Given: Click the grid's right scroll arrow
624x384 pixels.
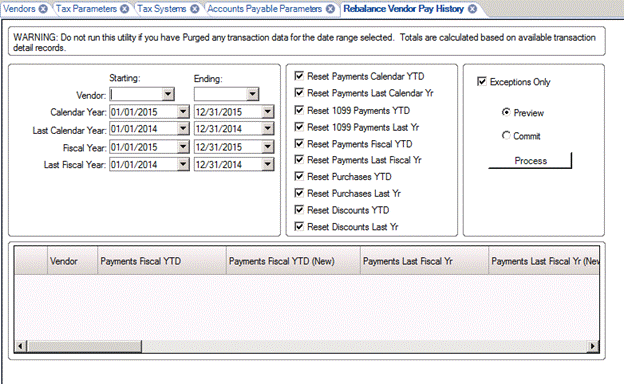Looking at the screenshot, I should point(593,346).
